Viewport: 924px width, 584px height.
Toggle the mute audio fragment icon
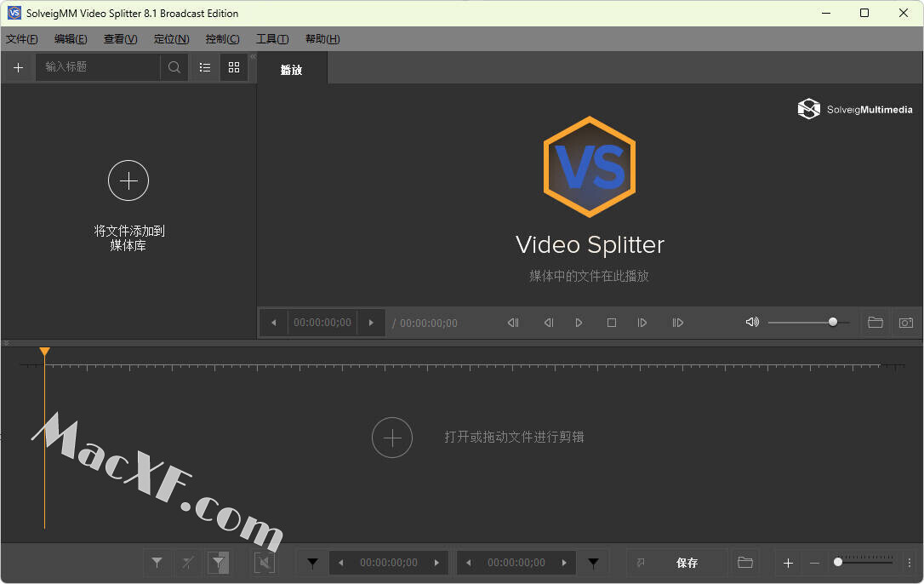264,563
